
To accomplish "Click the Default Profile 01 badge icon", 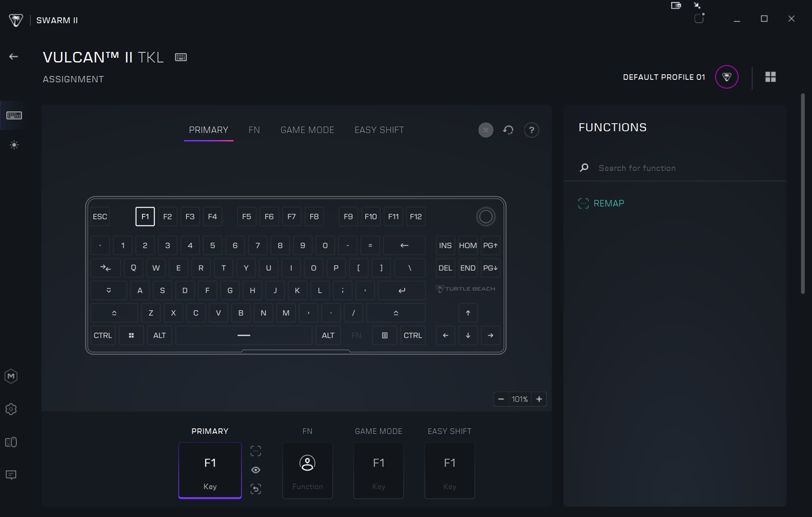I will [726, 77].
